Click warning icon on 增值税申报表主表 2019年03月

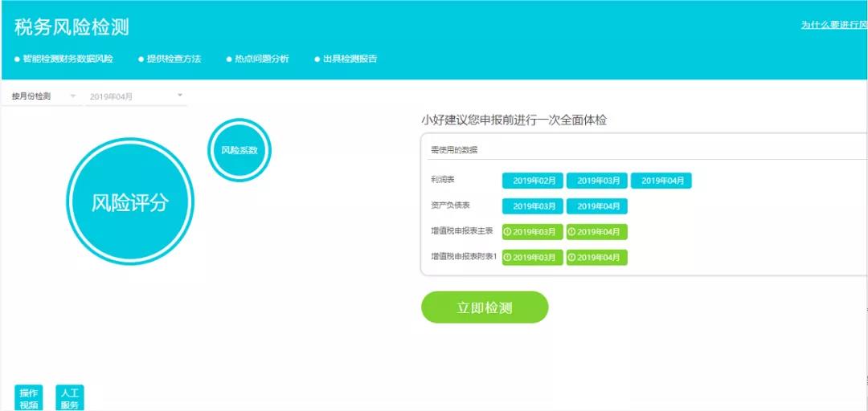coord(508,232)
